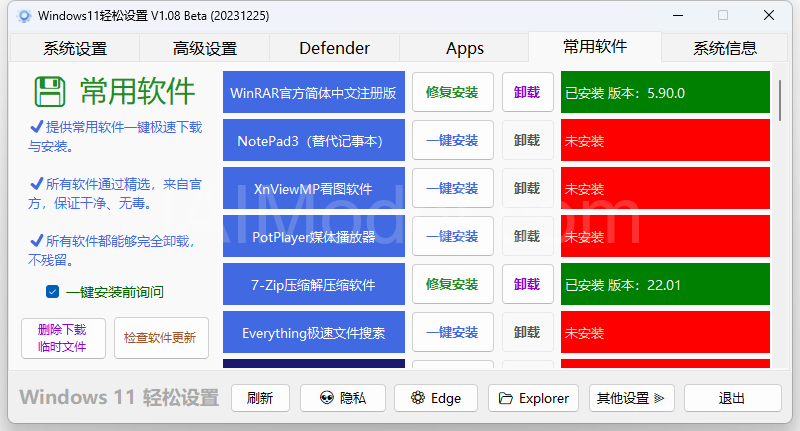800x431 pixels.
Task: Click 卸载 in NotePad3 row
Action: (528, 140)
